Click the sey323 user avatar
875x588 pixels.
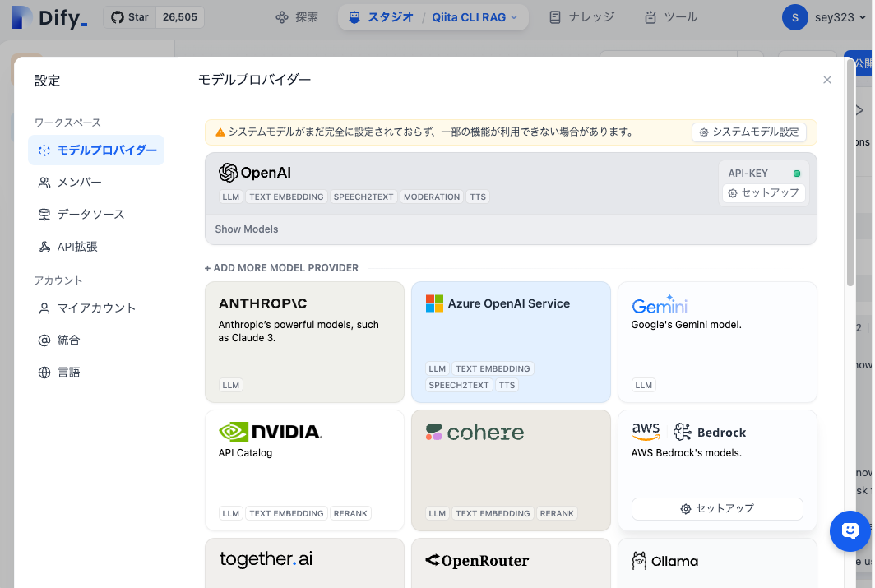(794, 16)
